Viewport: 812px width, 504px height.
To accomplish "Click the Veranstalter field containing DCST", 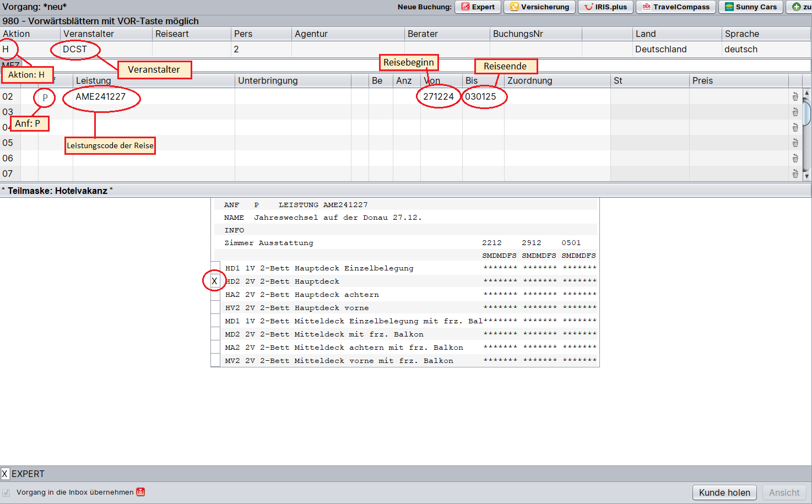I will pyautogui.click(x=105, y=50).
